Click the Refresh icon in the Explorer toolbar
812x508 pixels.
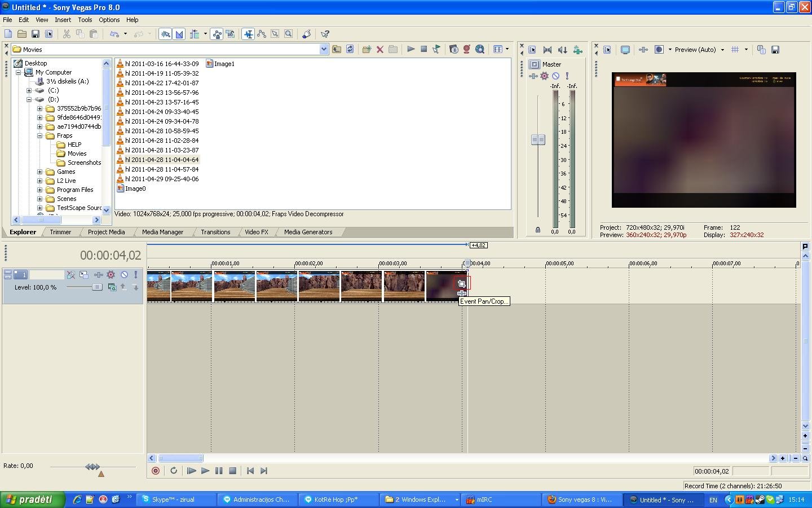coord(350,50)
